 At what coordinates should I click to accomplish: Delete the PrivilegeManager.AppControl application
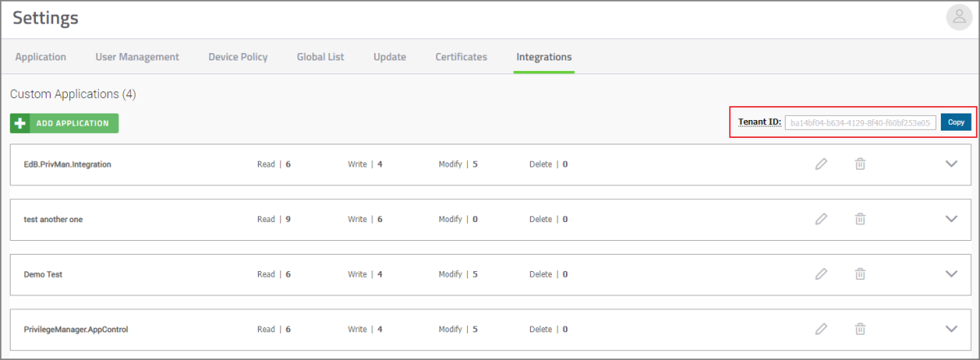[x=860, y=329]
